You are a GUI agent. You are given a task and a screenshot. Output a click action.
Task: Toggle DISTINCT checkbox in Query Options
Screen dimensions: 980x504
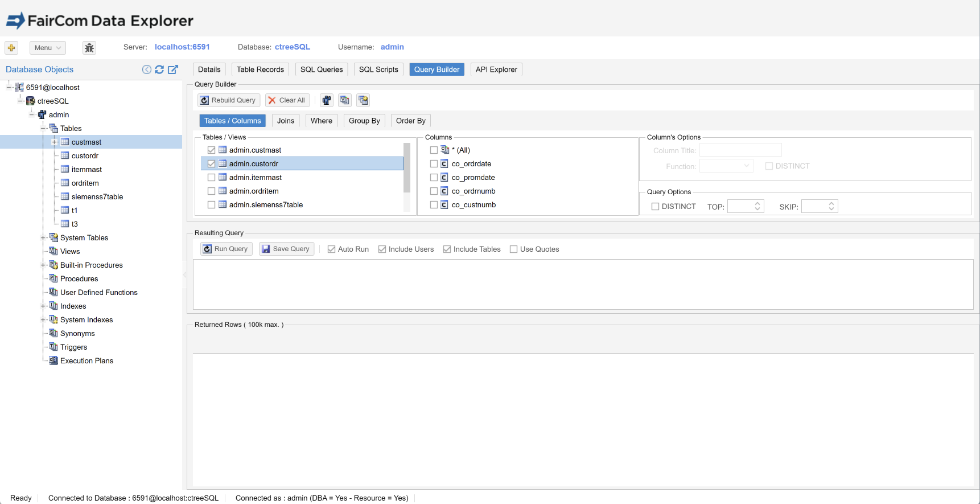point(655,207)
